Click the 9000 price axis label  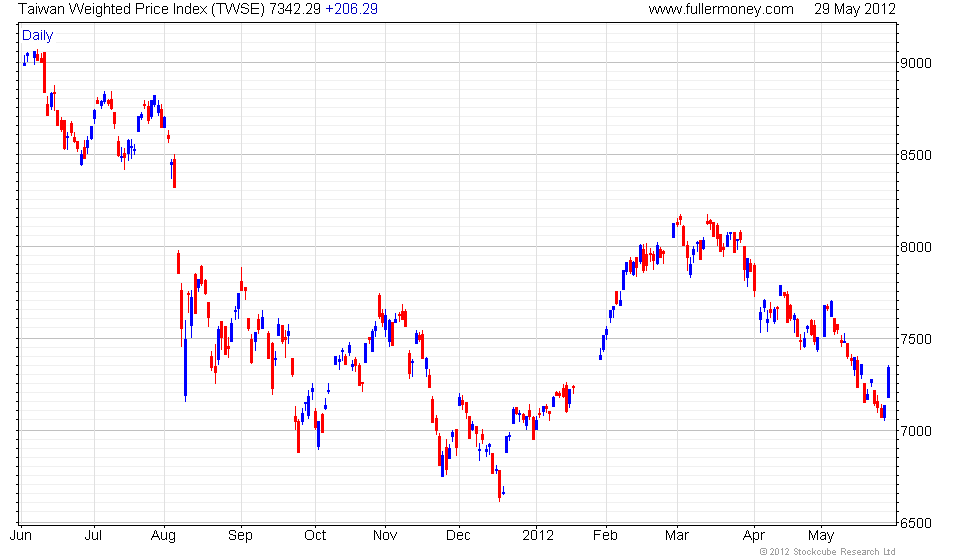[x=916, y=63]
